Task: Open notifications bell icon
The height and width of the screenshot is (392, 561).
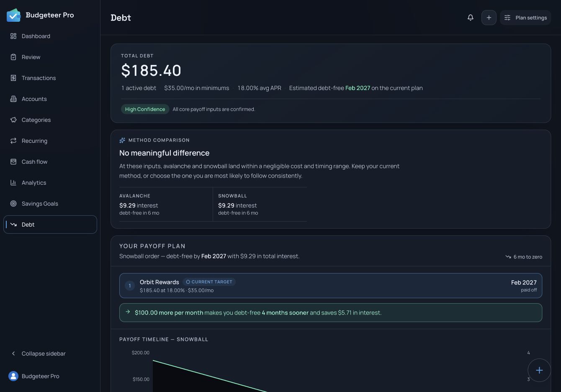Action: (x=471, y=18)
